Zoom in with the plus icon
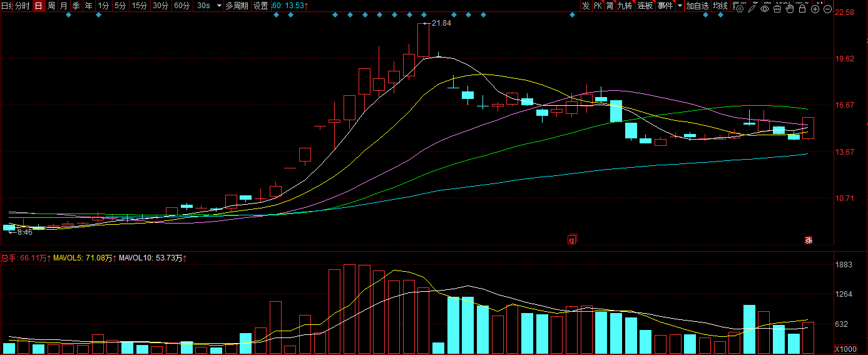The image size is (868, 355). click(x=815, y=9)
